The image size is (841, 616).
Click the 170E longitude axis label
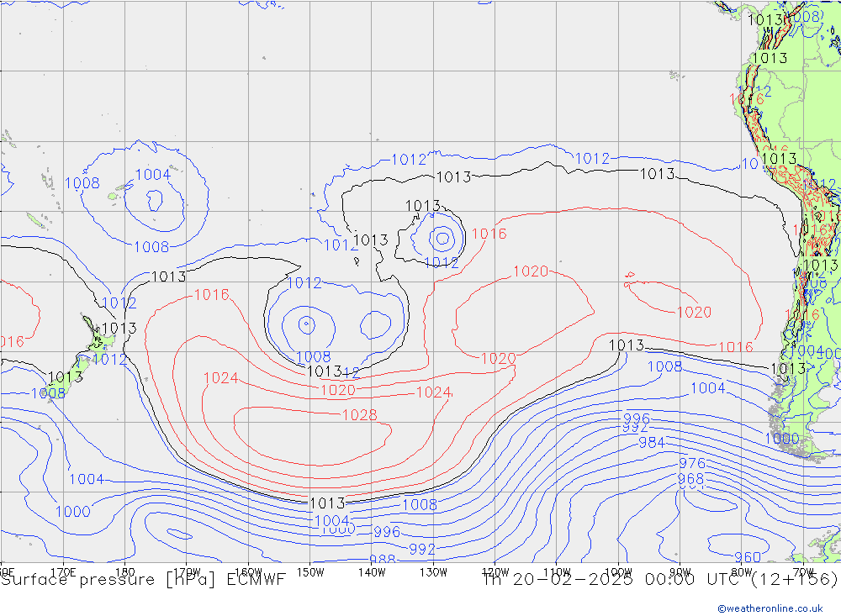coord(63,572)
